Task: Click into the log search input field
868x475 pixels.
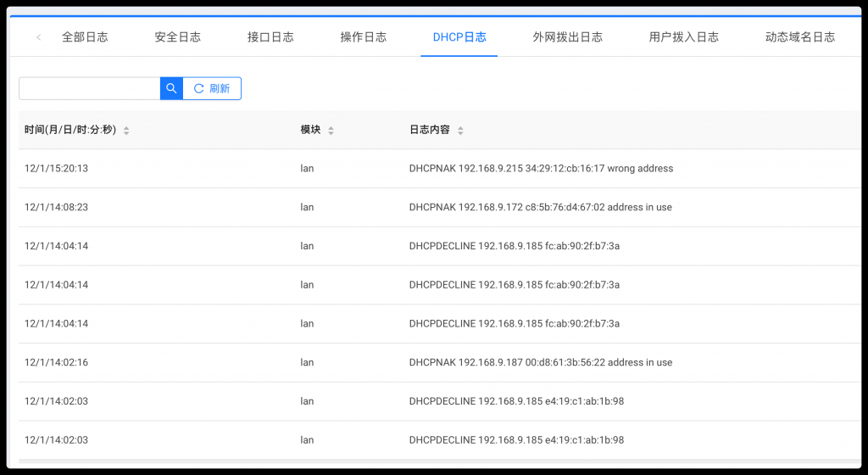Action: [89, 88]
